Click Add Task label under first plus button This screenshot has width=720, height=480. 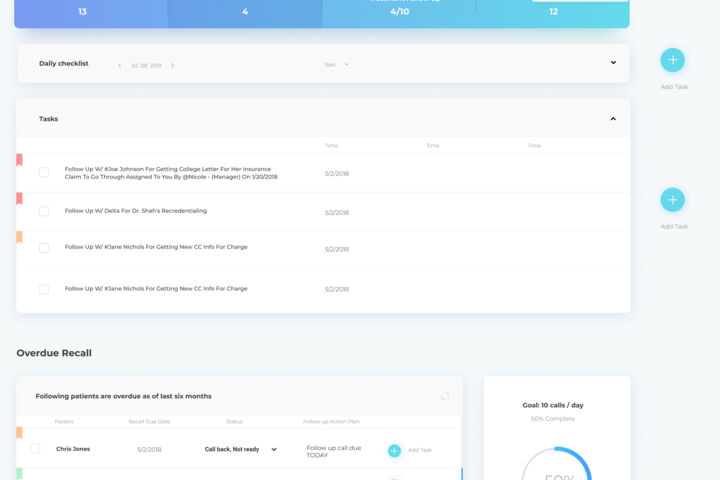pos(674,87)
